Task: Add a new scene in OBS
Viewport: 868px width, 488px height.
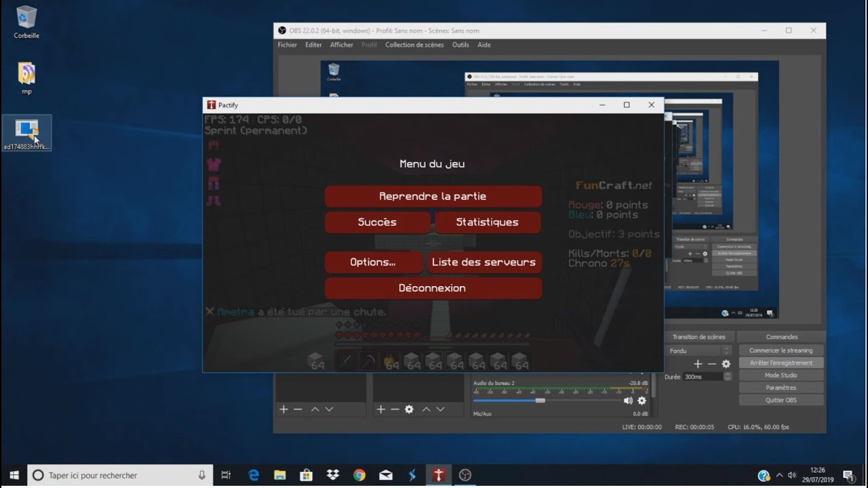Action: [x=283, y=409]
